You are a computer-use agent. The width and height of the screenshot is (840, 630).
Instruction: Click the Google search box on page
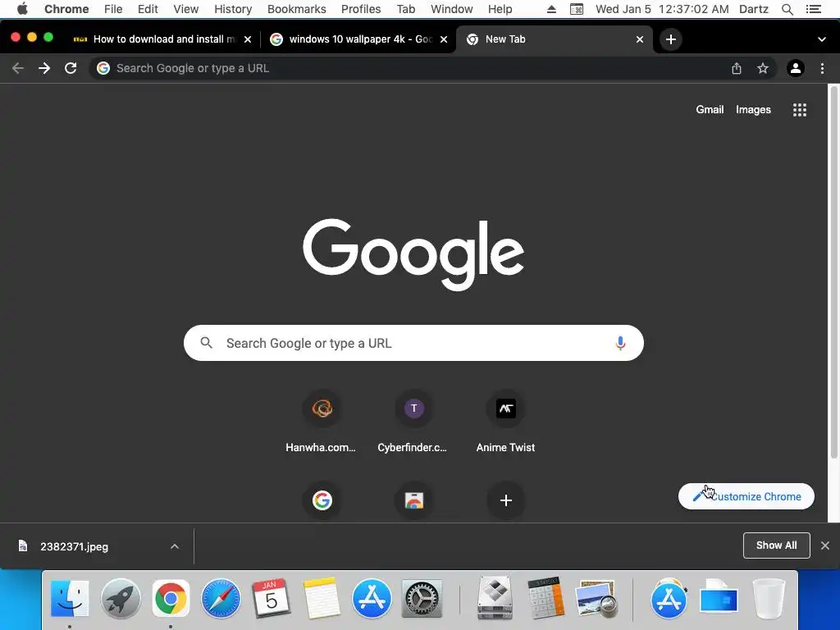(413, 343)
